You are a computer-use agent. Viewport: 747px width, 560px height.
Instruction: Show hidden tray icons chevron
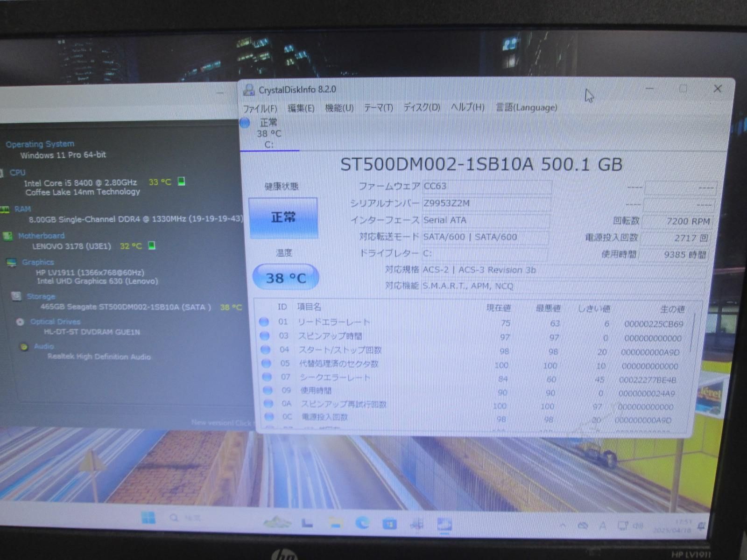point(563,525)
